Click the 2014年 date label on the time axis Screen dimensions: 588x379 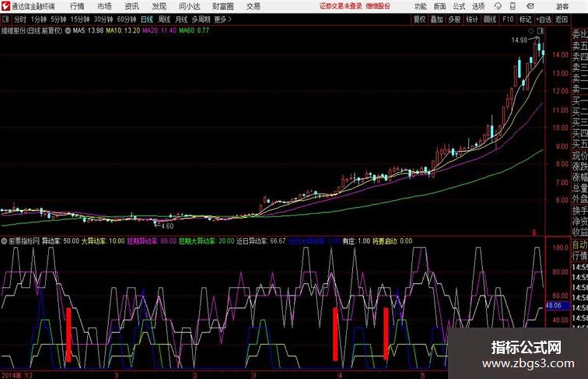pyautogui.click(x=11, y=375)
